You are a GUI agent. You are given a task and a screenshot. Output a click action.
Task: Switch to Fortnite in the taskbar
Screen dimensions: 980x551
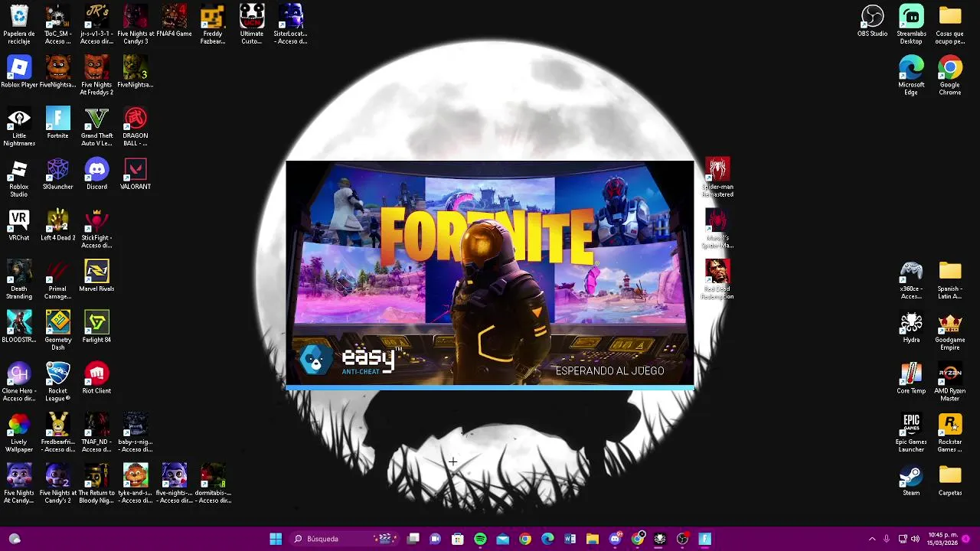click(704, 539)
